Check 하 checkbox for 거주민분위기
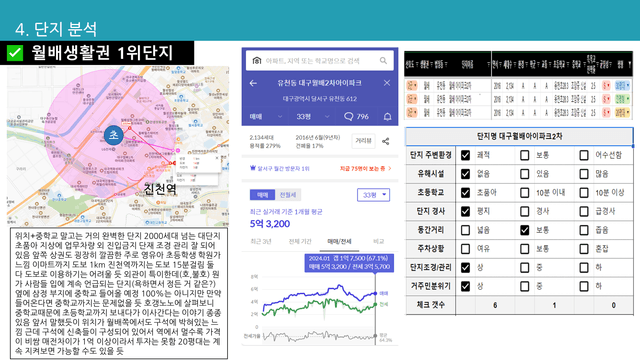Image resolution: width=640 pixels, height=360 pixels. click(x=584, y=286)
